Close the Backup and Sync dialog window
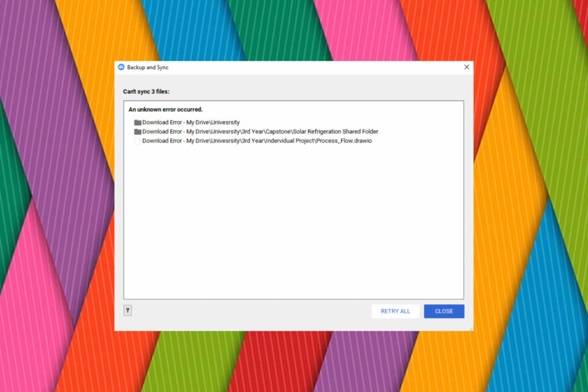 click(467, 67)
